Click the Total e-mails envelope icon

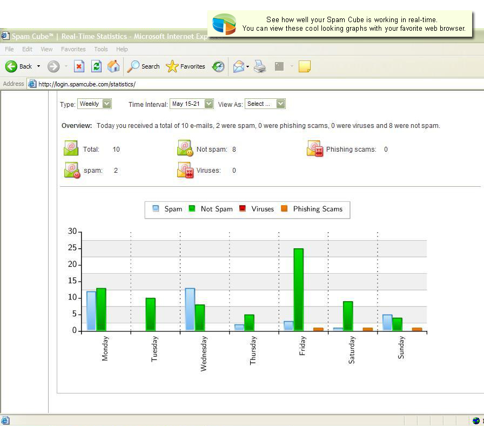pyautogui.click(x=71, y=148)
